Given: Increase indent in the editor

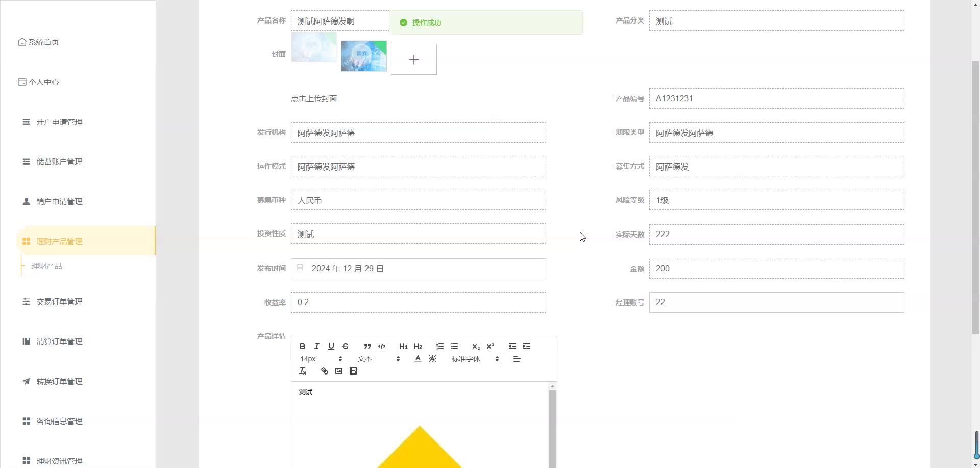Looking at the screenshot, I should (527, 346).
